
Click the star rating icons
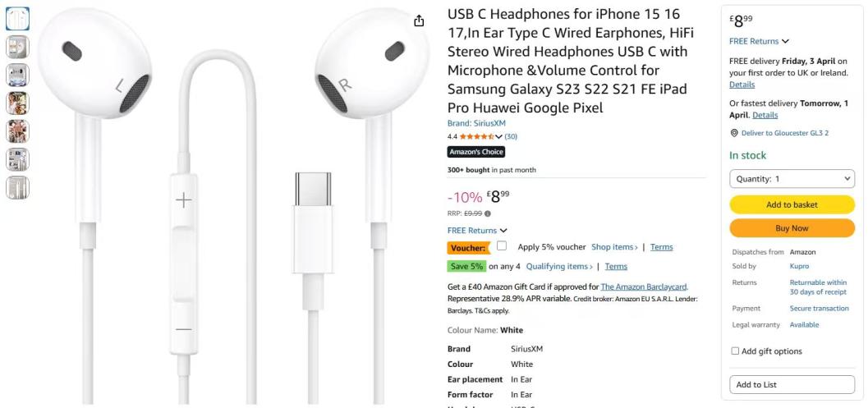pyautogui.click(x=476, y=136)
